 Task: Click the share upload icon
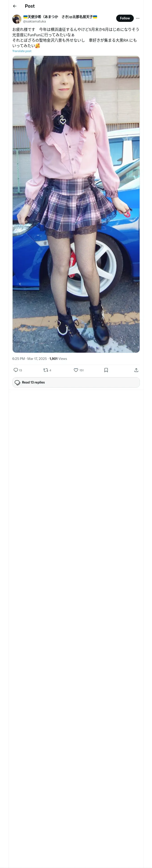pos(136,370)
